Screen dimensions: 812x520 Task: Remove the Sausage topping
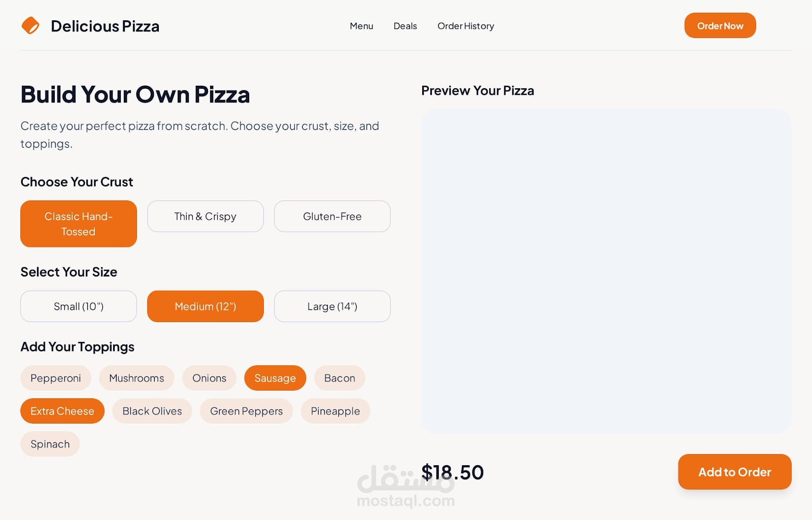click(275, 378)
